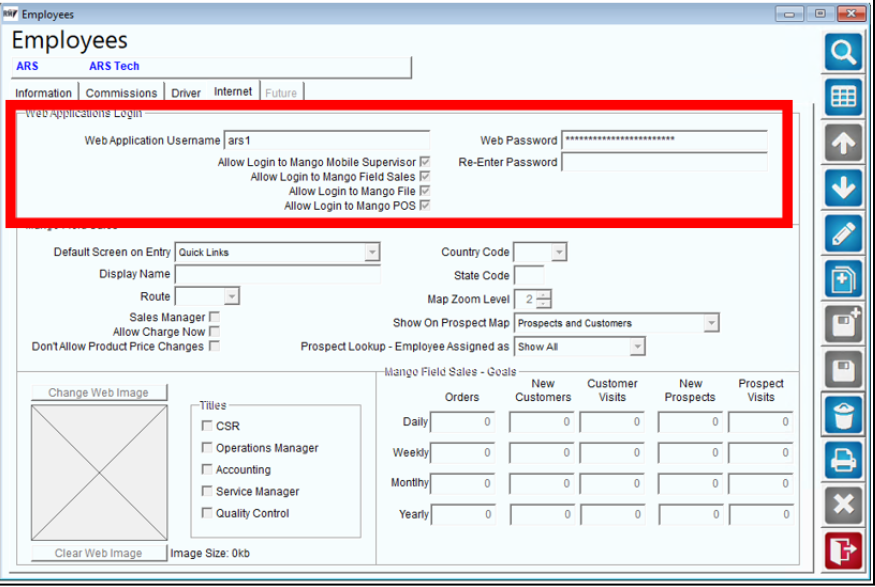The height and width of the screenshot is (587, 875).
Task: Click the red exit door icon
Action: click(843, 550)
